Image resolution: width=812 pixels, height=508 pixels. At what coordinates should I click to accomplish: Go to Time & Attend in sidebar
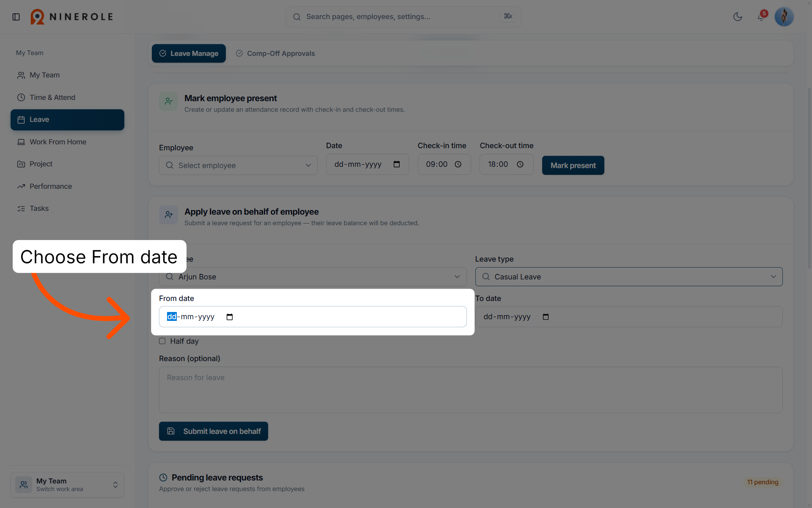67,97
